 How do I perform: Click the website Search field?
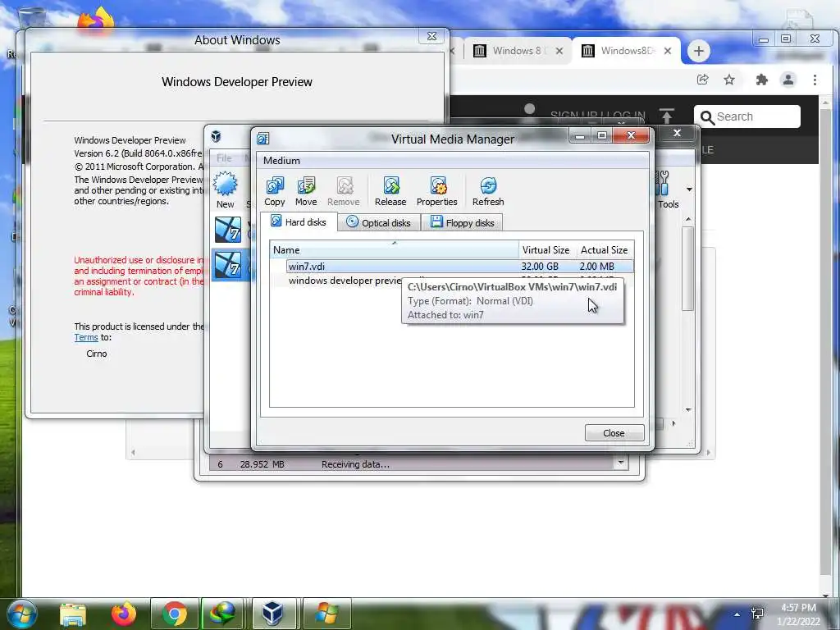click(x=746, y=116)
